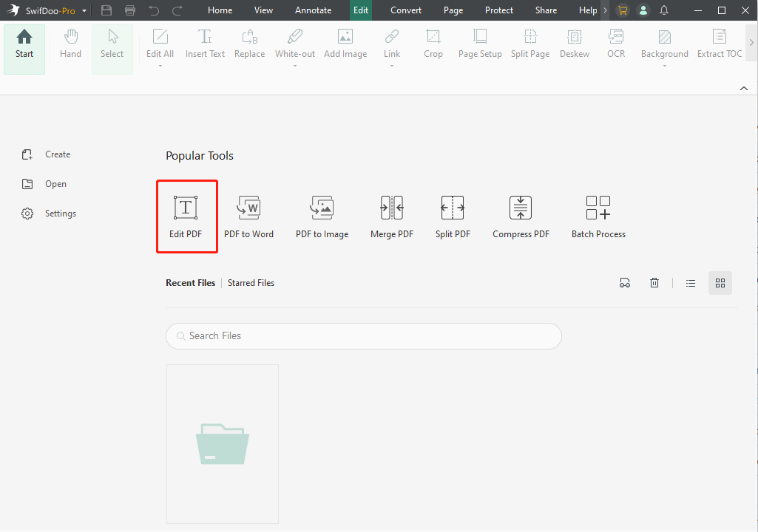Viewport: 758px width, 532px height.
Task: Open the Annotate tab
Action: tap(313, 10)
